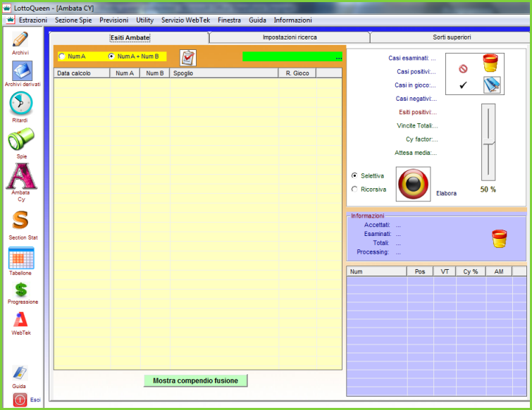Open Informazioni menu

[x=293, y=20]
